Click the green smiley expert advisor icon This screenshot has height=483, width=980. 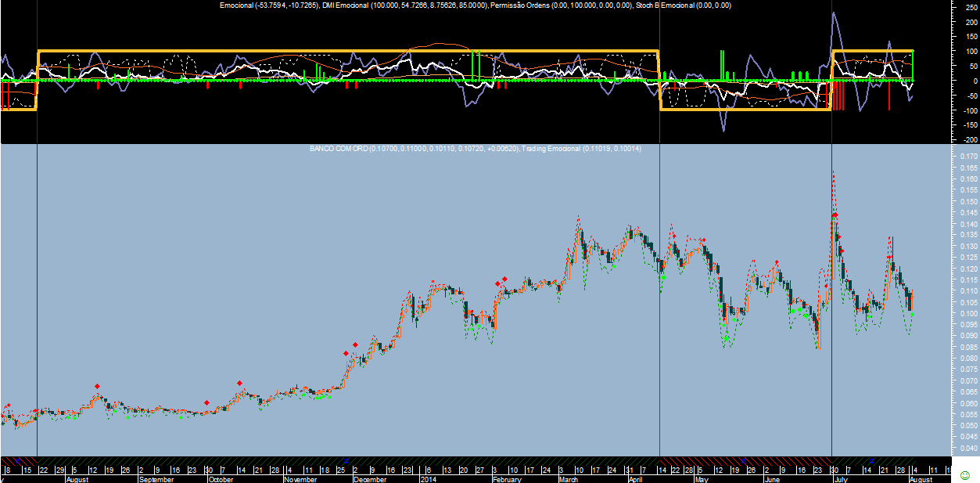point(964,475)
